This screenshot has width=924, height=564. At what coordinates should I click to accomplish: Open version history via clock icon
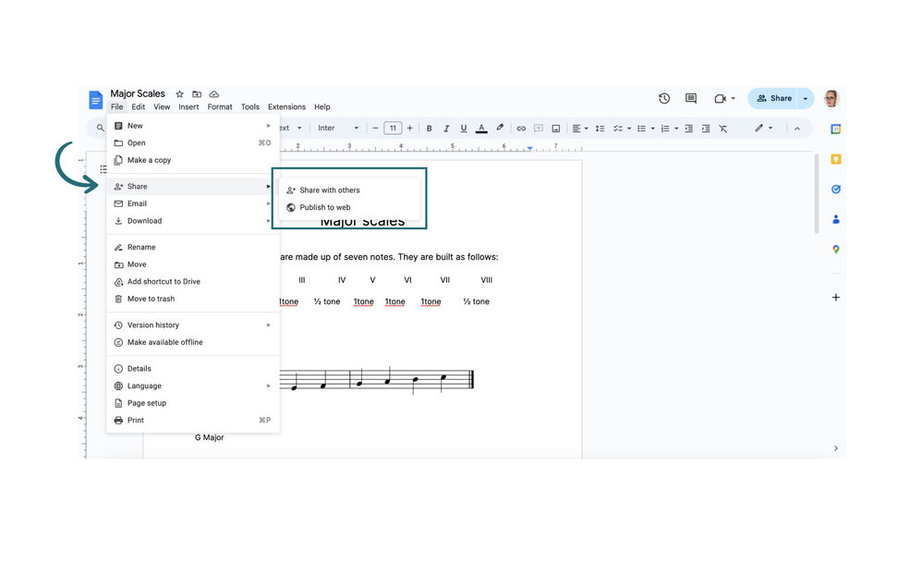pos(663,98)
